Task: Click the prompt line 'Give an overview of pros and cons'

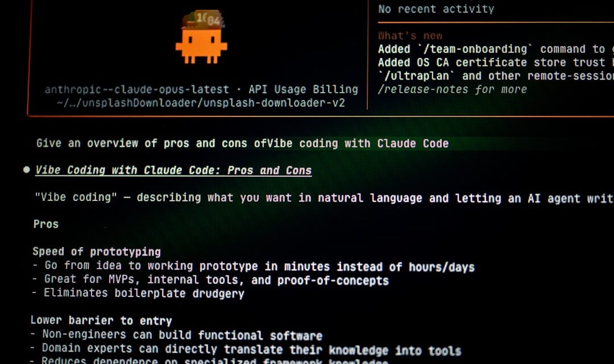Action: pos(242,144)
